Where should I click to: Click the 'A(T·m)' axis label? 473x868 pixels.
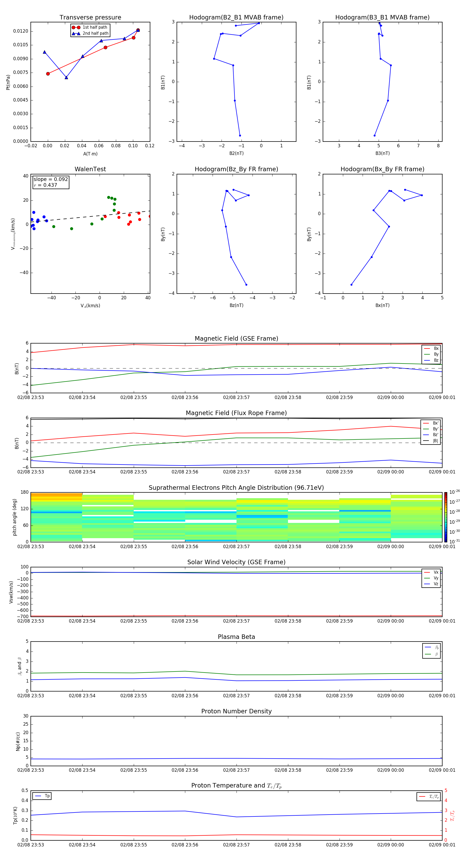coord(90,154)
